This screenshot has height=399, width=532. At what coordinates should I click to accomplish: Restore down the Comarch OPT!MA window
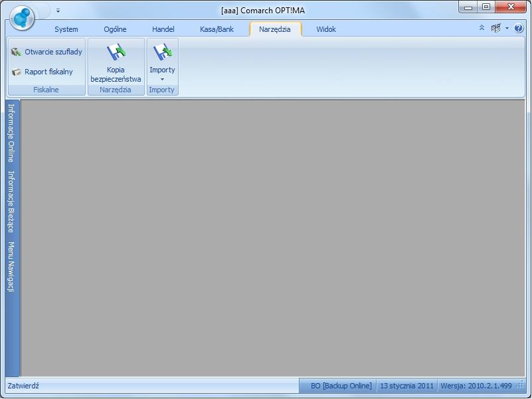pyautogui.click(x=486, y=7)
